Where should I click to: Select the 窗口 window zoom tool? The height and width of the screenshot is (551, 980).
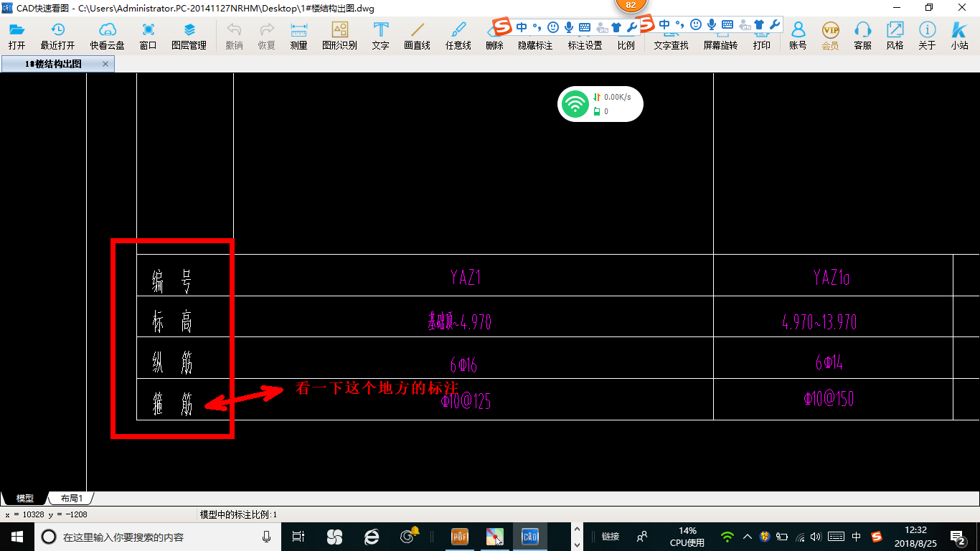[148, 36]
